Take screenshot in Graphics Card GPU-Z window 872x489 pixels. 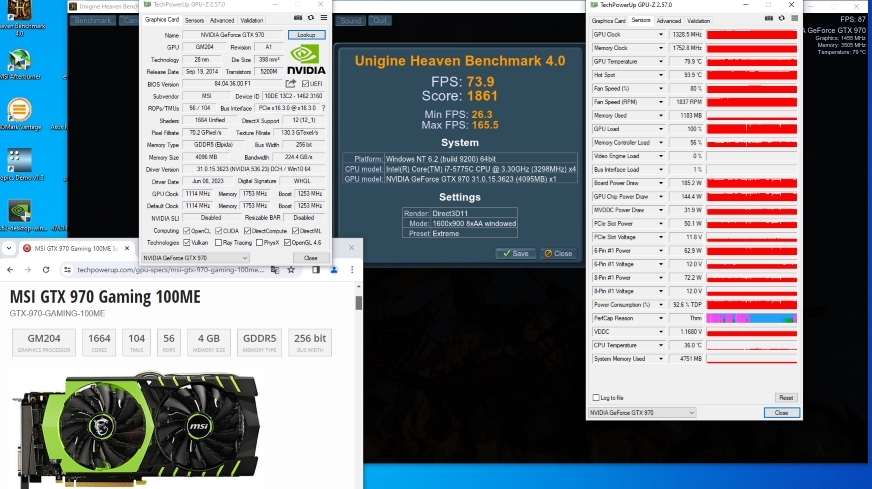[x=298, y=18]
